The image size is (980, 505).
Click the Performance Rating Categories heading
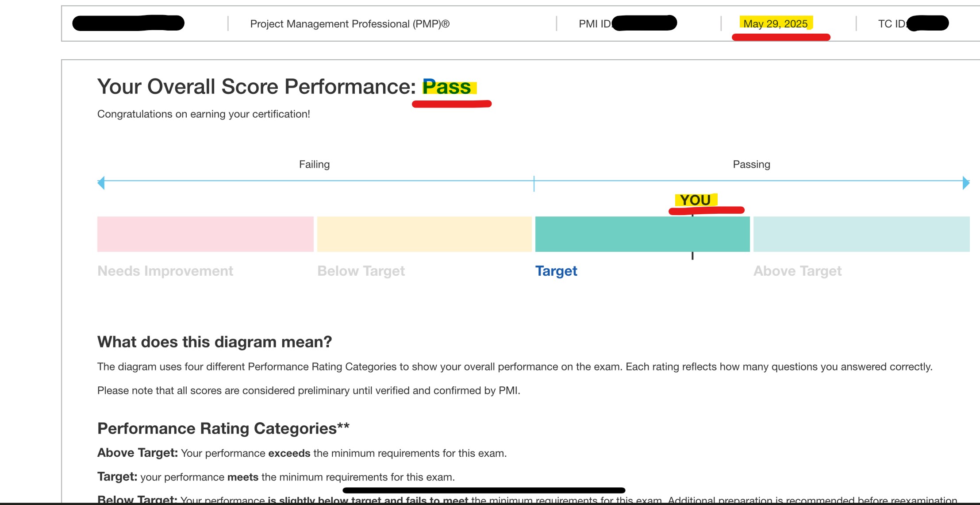pos(223,428)
